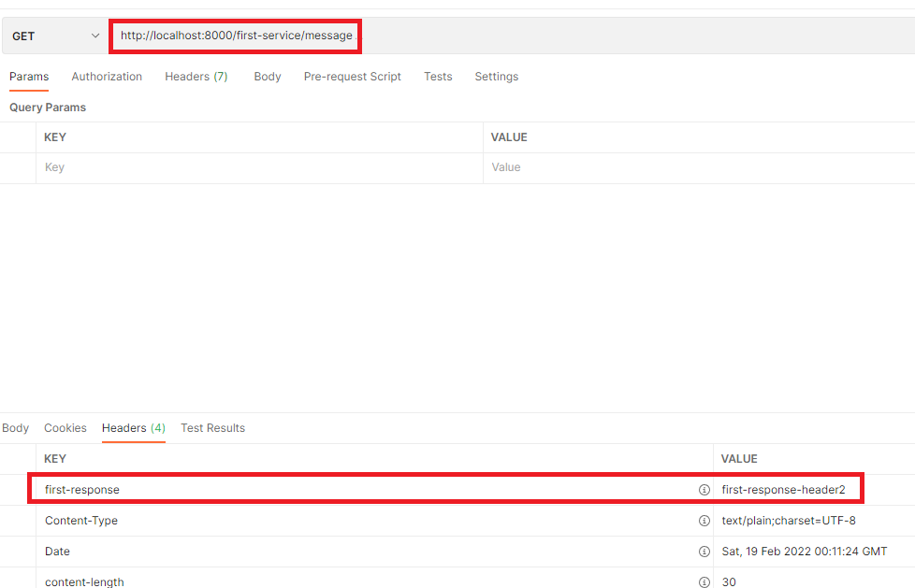The width and height of the screenshot is (915, 588).
Task: Click info icon for Content-Type header
Action: tap(704, 521)
